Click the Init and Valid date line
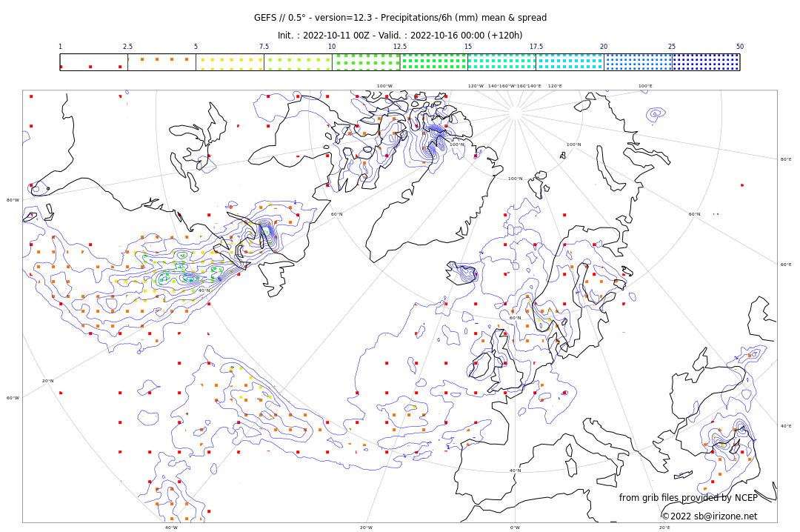This screenshot has width=800, height=532. coord(400,36)
